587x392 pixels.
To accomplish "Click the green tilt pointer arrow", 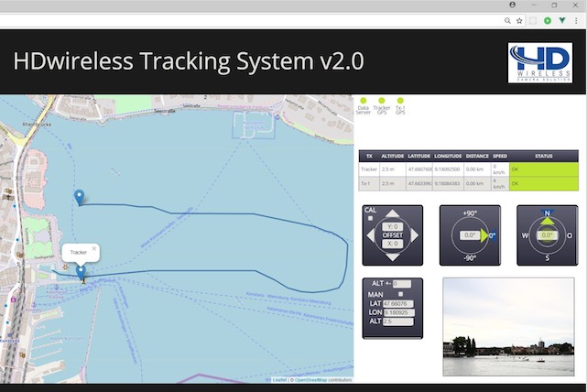I will (x=484, y=235).
